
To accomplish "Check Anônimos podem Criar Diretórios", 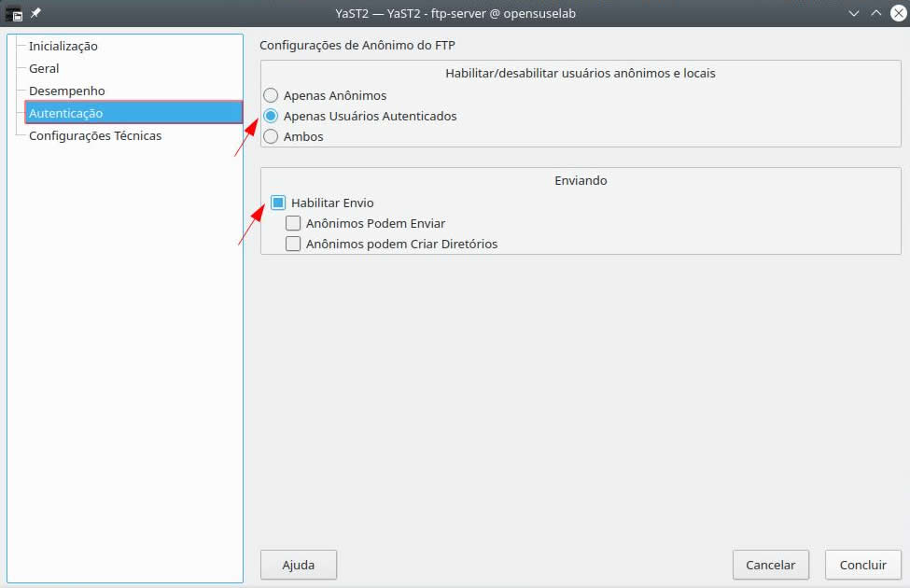I will click(x=293, y=244).
